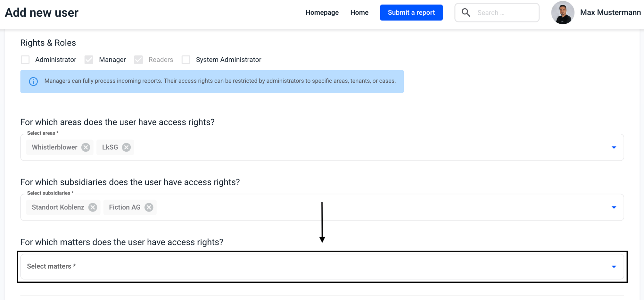Open the Select matters dropdown arrow
The height and width of the screenshot is (300, 644).
coord(614,267)
